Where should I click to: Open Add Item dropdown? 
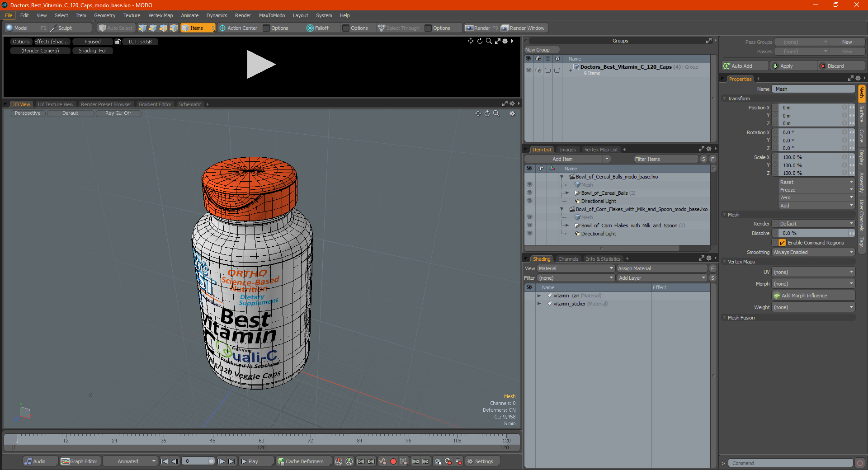click(567, 159)
